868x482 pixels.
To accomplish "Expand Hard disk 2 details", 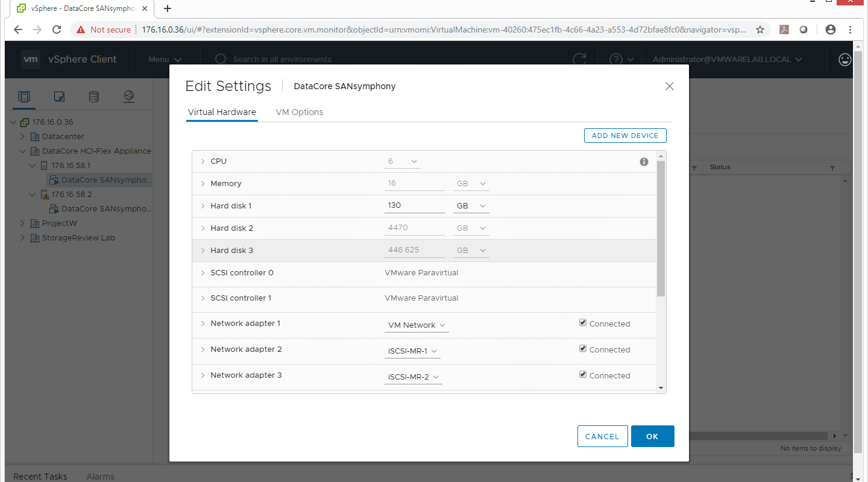I will pos(203,228).
